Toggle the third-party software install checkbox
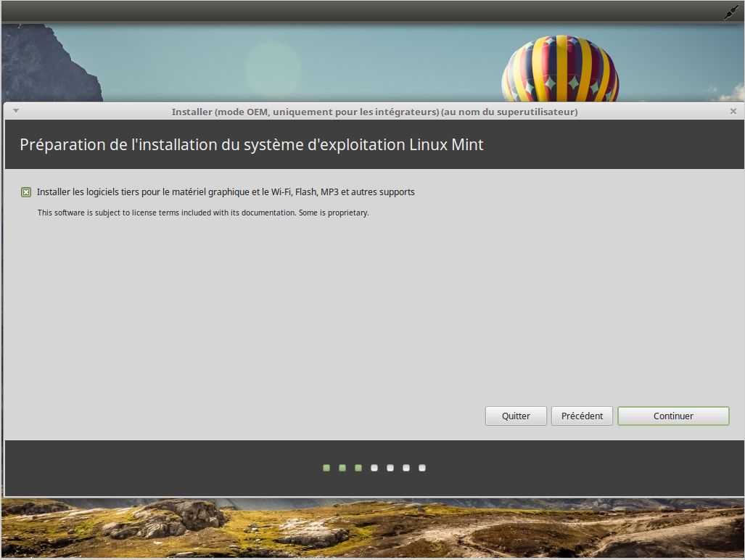The width and height of the screenshot is (745, 560). tap(26, 192)
